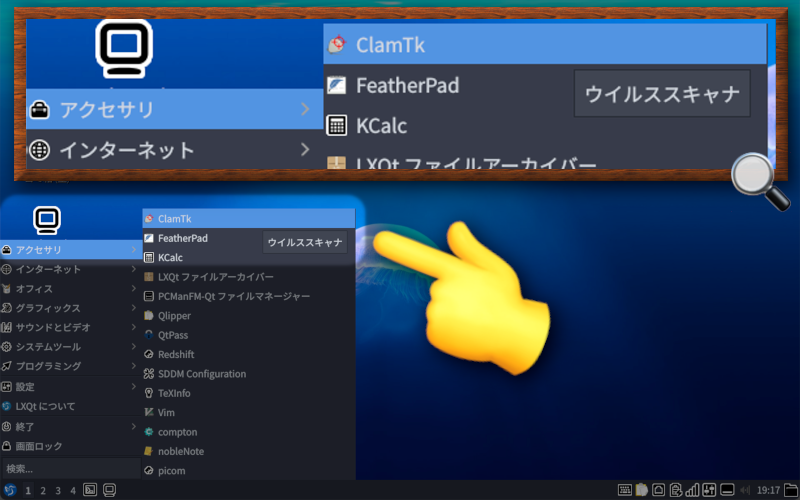This screenshot has height=500, width=800.
Task: Open the battery power management tray icon
Action: pos(676,490)
